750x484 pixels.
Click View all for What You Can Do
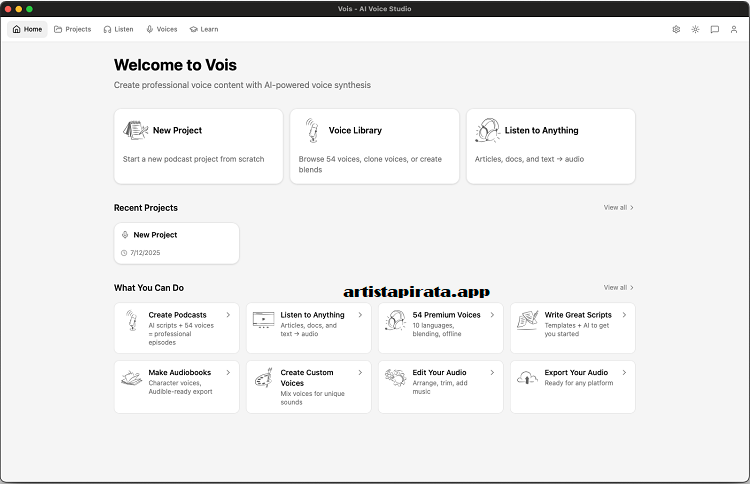618,287
